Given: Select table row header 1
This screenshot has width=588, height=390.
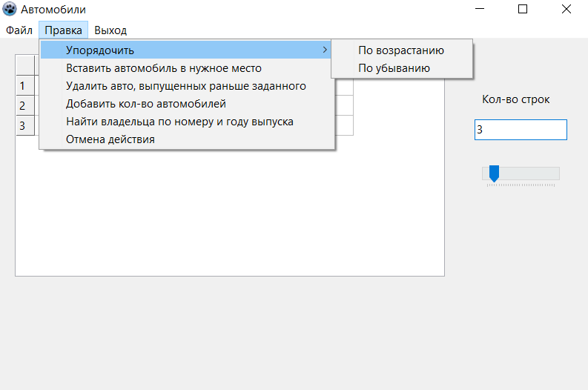Looking at the screenshot, I should pyautogui.click(x=25, y=85).
